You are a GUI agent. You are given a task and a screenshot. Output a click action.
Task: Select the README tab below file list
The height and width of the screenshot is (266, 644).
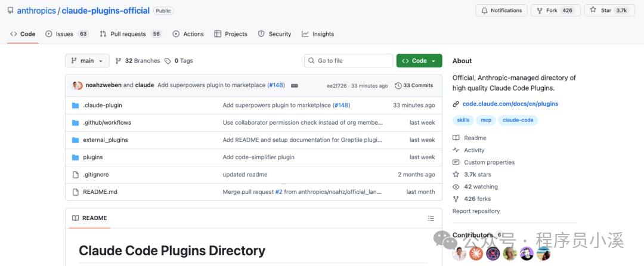89,218
